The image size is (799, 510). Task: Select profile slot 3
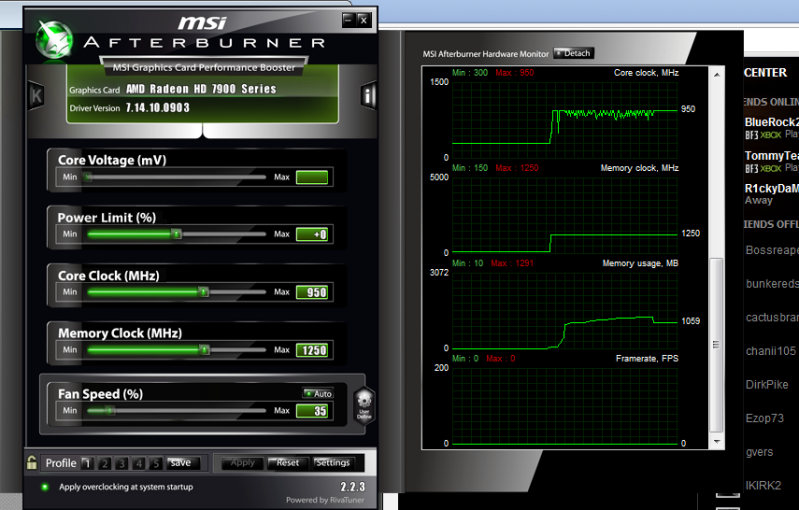coord(122,463)
